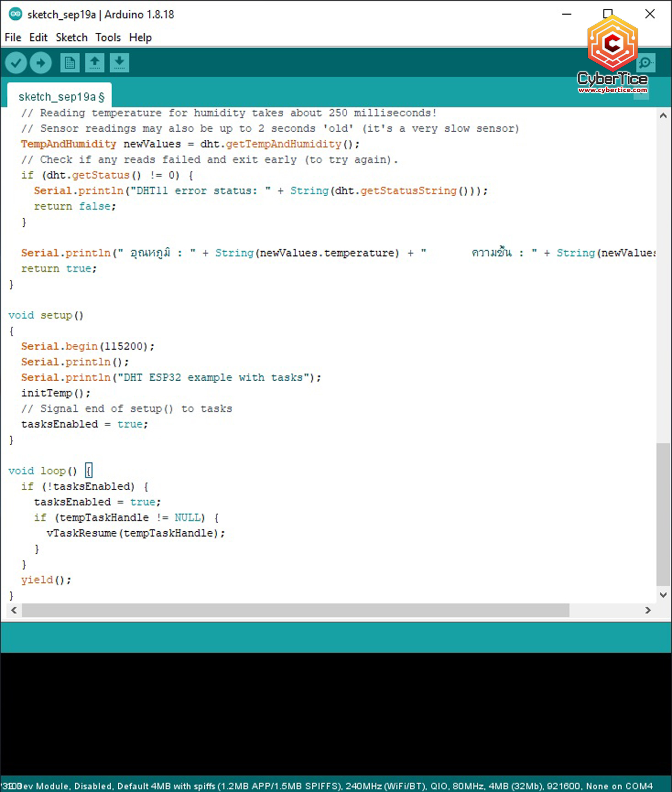
Task: Show the Help menu
Action: pyautogui.click(x=140, y=38)
